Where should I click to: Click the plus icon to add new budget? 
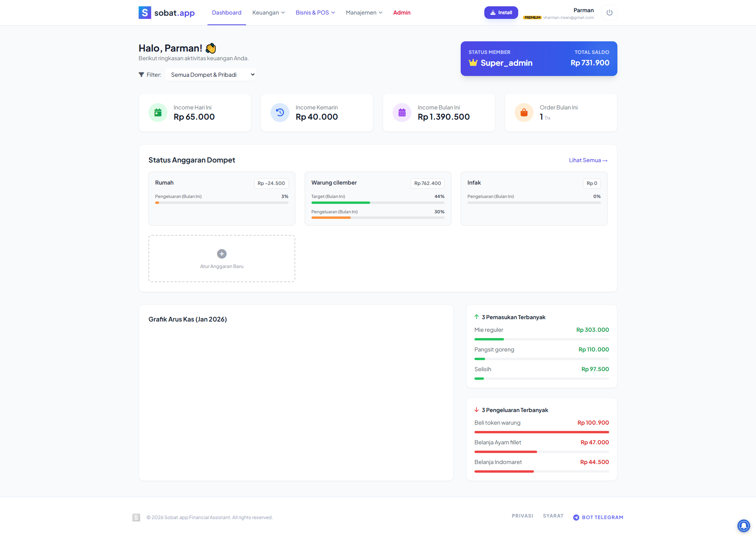click(x=222, y=254)
